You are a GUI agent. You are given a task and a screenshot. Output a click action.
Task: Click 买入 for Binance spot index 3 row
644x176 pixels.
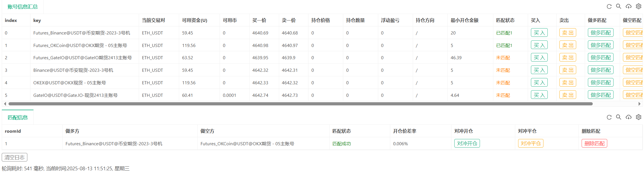pyautogui.click(x=539, y=70)
